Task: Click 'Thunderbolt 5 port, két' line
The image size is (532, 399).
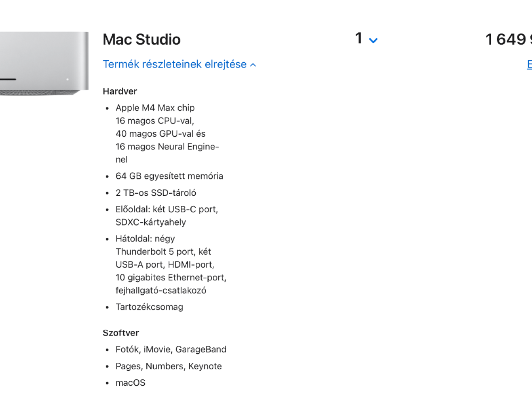Action: (163, 251)
